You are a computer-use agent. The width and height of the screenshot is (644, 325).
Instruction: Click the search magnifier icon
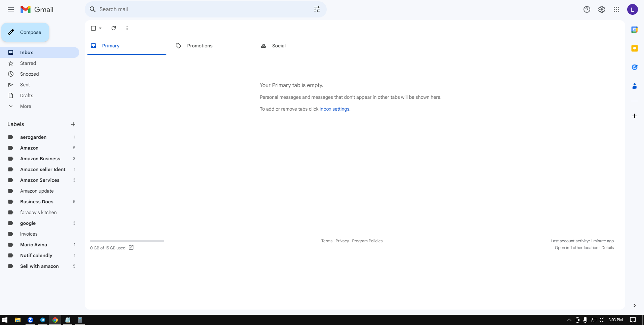pos(93,9)
